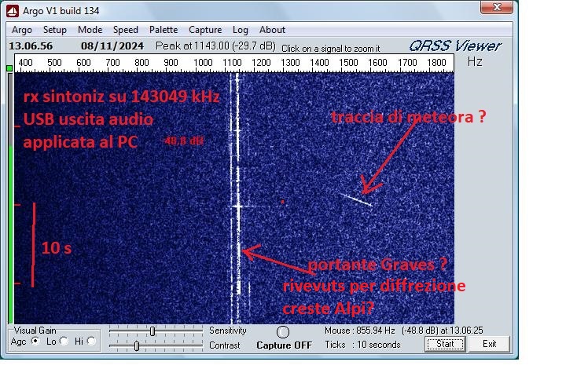This screenshot has width=588, height=380.
Task: Expand the Speed menu
Action: point(125,30)
